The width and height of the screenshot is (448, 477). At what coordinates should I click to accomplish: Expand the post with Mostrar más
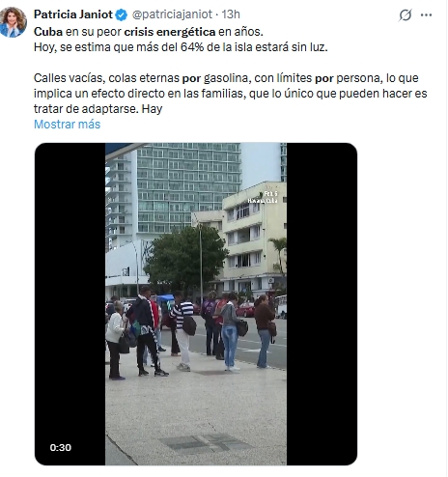68,125
